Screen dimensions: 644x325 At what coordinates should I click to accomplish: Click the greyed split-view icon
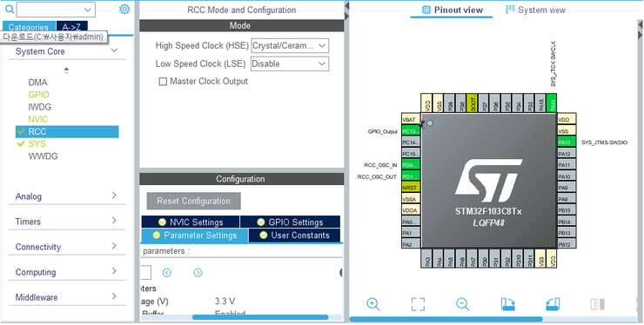point(597,304)
